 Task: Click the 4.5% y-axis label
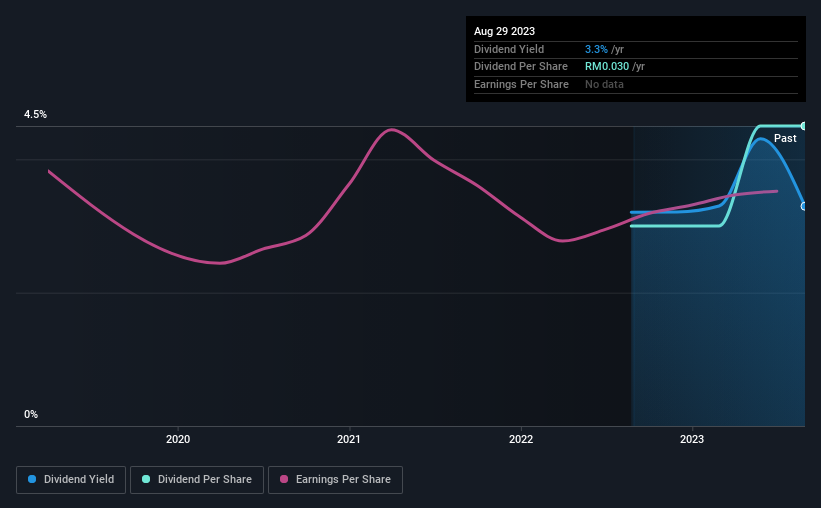[x=35, y=115]
